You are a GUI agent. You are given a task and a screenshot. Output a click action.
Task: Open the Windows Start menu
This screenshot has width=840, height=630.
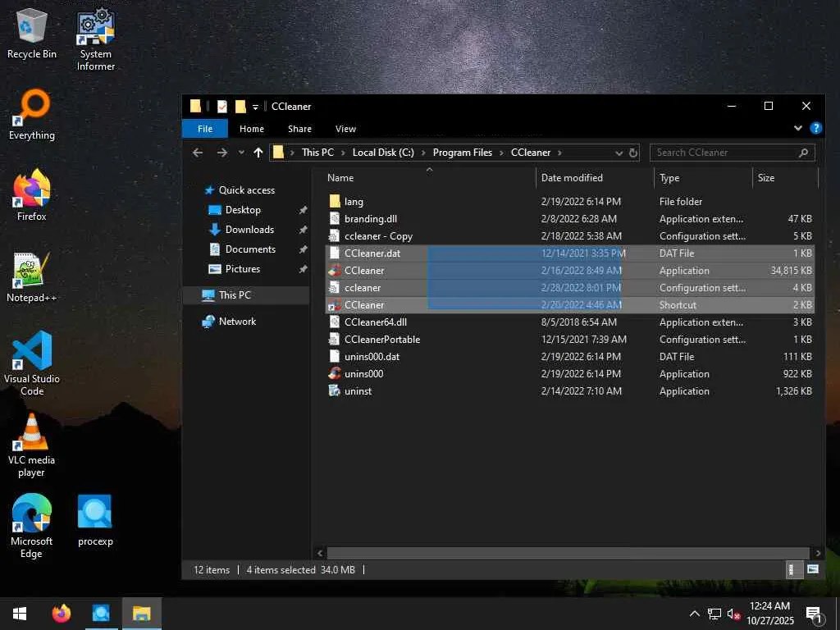[x=20, y=613]
